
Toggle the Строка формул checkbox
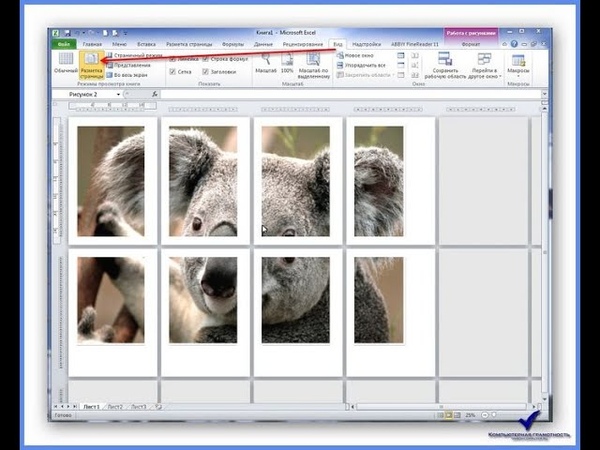pos(205,59)
